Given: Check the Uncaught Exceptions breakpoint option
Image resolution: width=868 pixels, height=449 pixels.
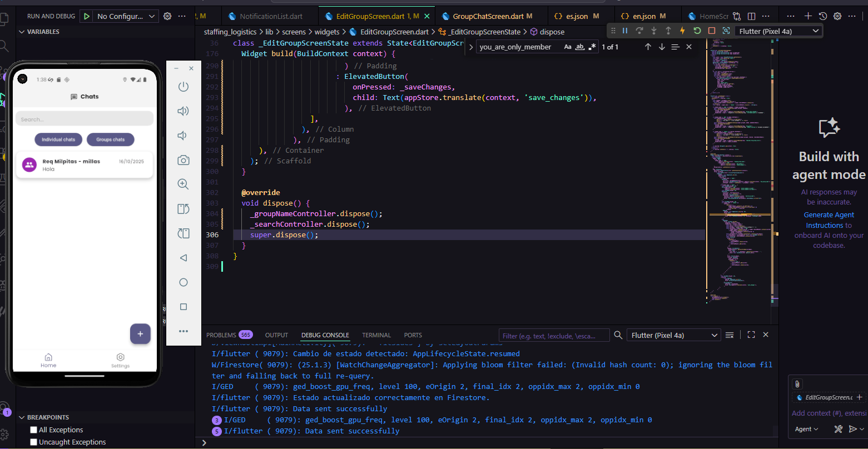Looking at the screenshot, I should 34,442.
